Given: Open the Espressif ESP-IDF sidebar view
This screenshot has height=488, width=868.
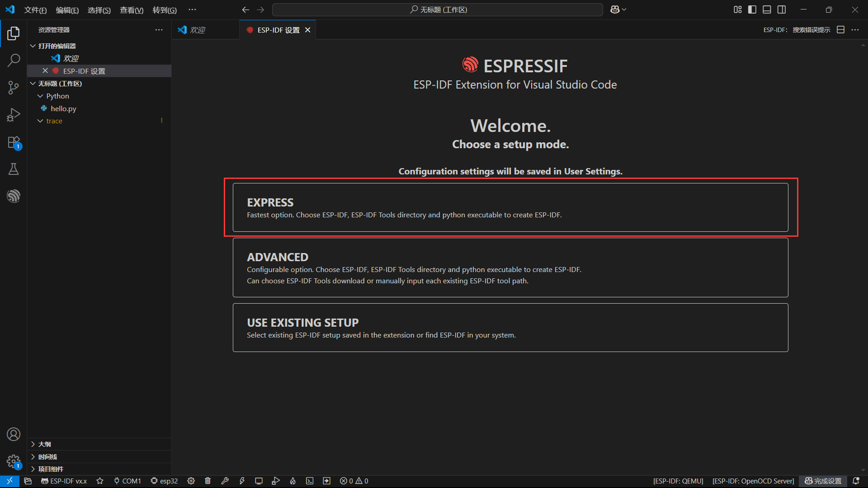Looking at the screenshot, I should pyautogui.click(x=14, y=196).
